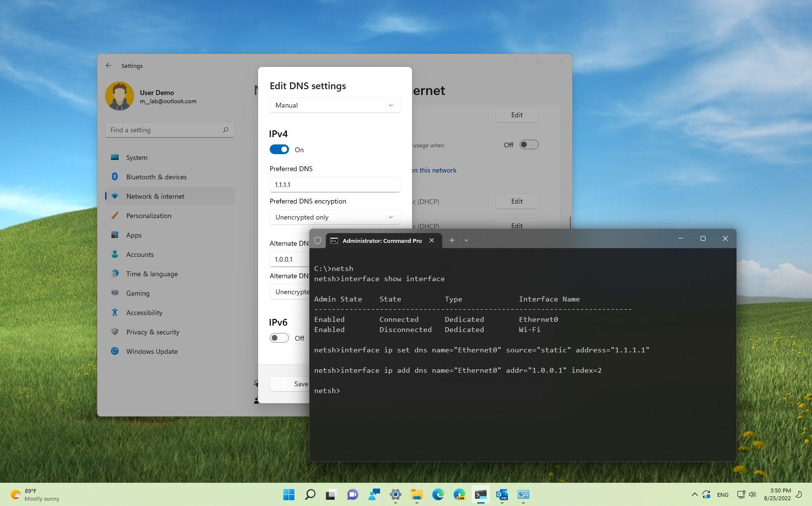Turn off the IPv4 toggle
The image size is (812, 506).
click(x=279, y=149)
